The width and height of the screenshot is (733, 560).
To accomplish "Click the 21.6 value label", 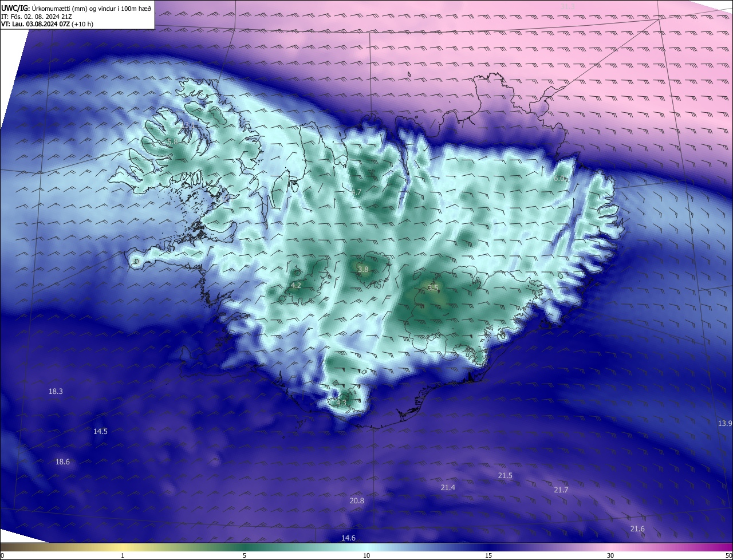I will click(637, 529).
